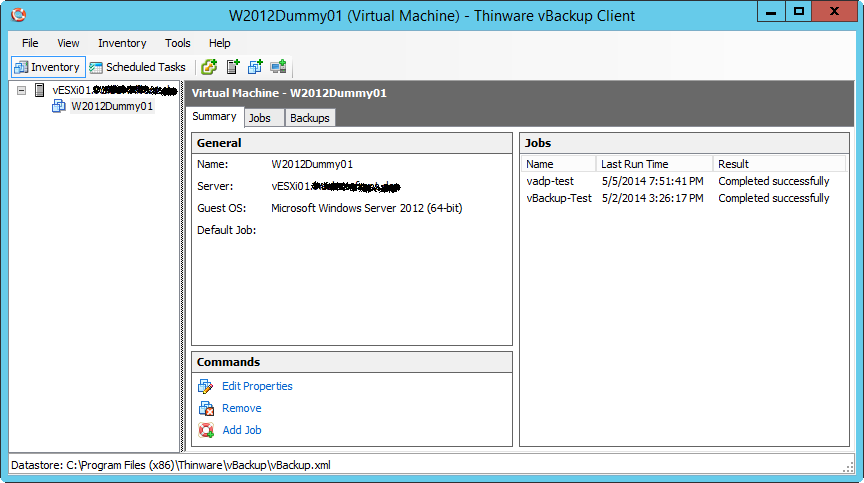Click the Default Job label
The height and width of the screenshot is (483, 864).
[x=226, y=230]
